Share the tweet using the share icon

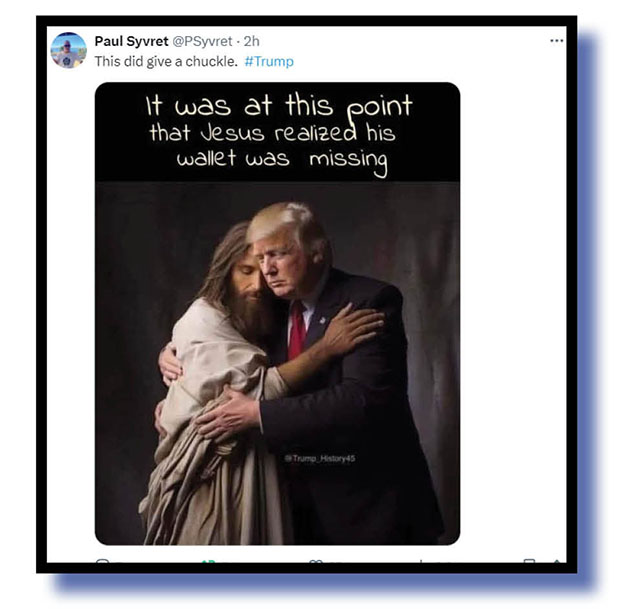557,561
